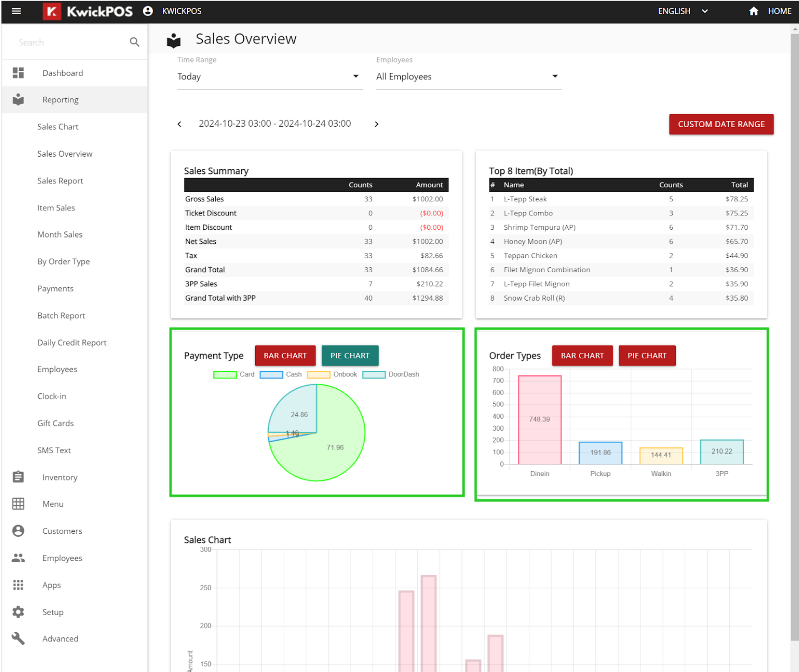This screenshot has width=799, height=672.
Task: Click the Grand Total with 3PP row
Action: (x=316, y=298)
